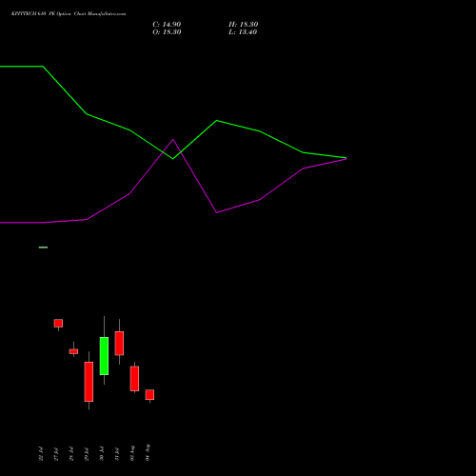
Task: Click the 30 Jul date axis label
Action: [x=102, y=454]
